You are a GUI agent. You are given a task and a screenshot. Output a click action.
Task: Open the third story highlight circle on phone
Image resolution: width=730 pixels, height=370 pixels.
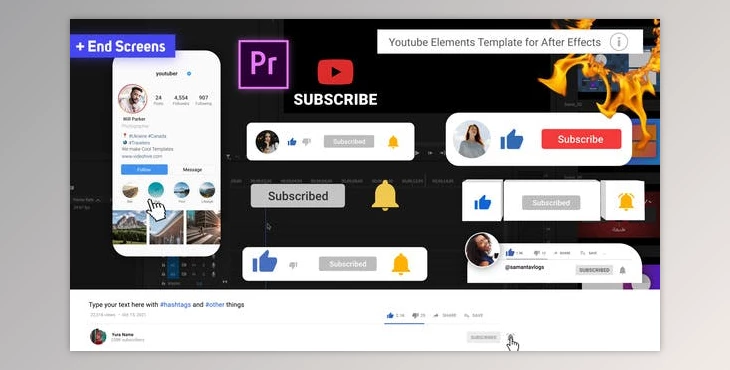[182, 190]
